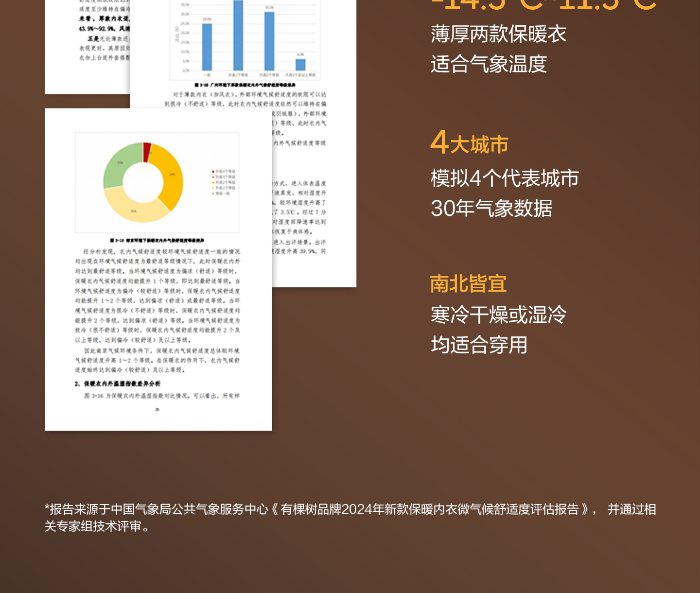Image resolution: width=700 pixels, height=593 pixels.
Task: Click the text '薄厚两款保暖衣'
Action: click(498, 34)
